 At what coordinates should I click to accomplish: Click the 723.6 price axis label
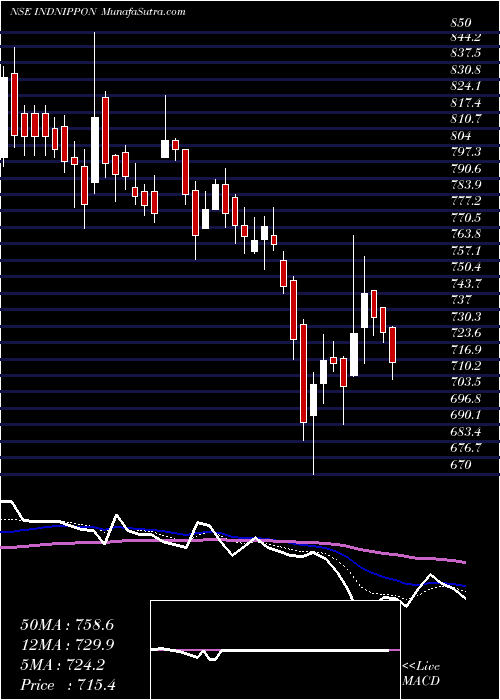[x=466, y=333]
